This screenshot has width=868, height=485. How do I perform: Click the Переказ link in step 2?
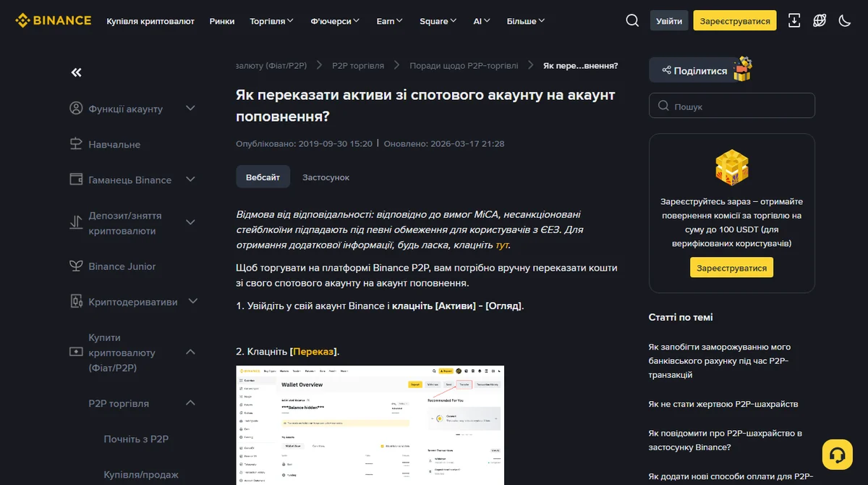313,351
